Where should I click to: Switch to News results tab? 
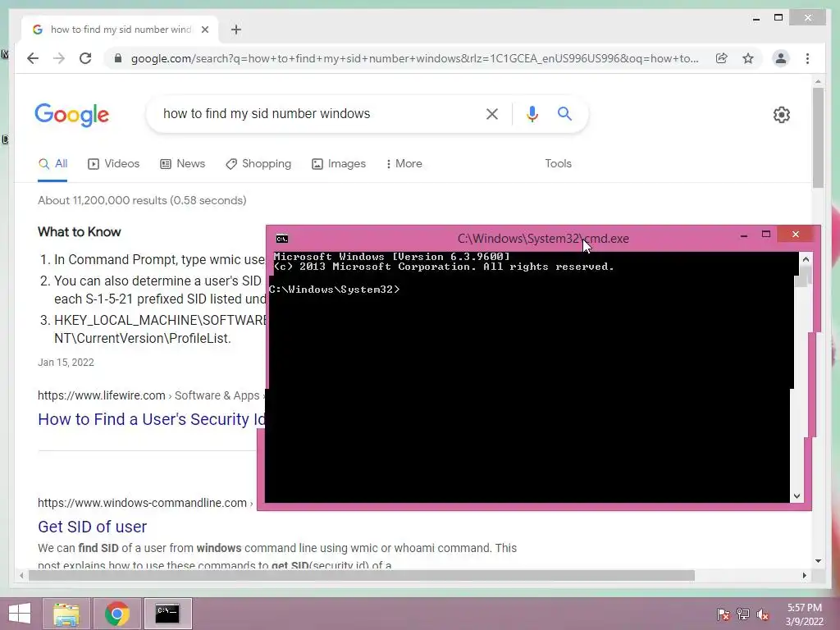click(x=183, y=164)
